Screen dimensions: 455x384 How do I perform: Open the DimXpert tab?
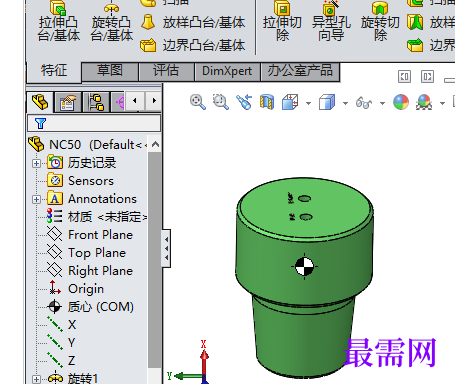point(227,71)
